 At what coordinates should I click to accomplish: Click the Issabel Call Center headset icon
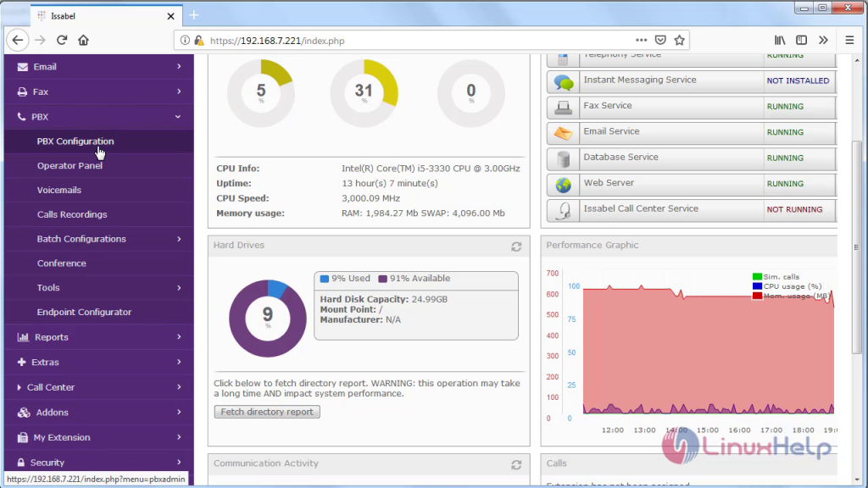pyautogui.click(x=564, y=211)
